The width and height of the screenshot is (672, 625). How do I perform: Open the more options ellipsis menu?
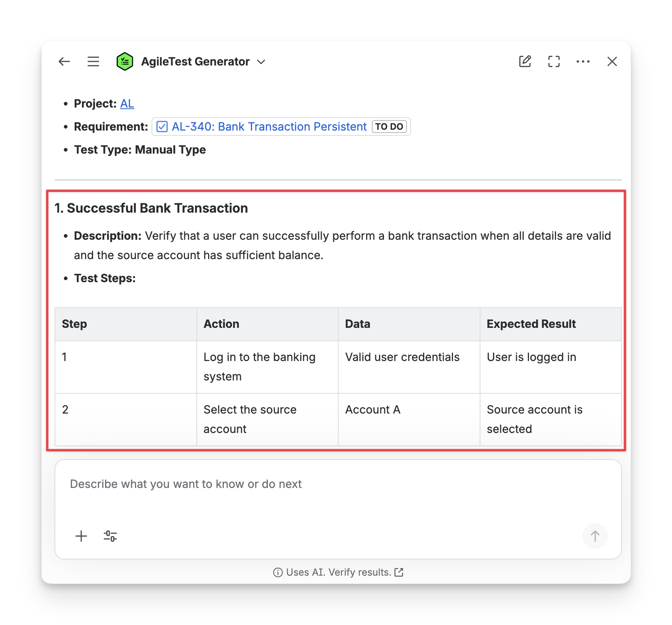(x=583, y=61)
